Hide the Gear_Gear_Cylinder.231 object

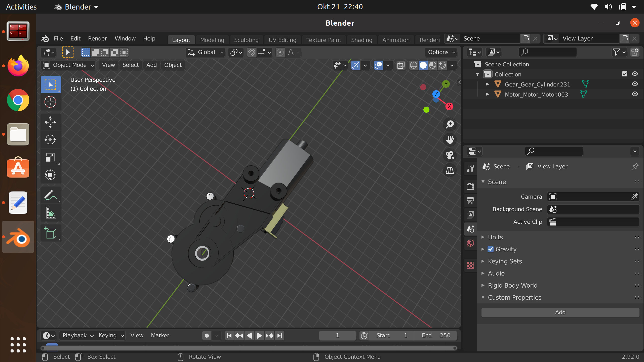click(635, 84)
